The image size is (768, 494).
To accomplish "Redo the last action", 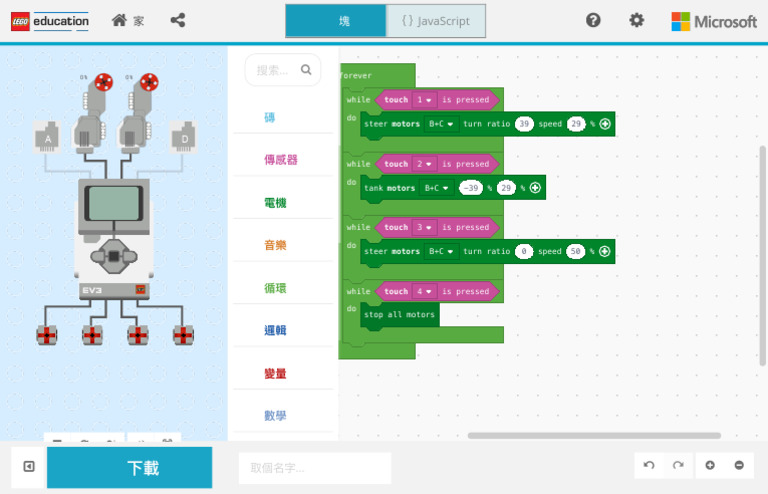I will 678,465.
